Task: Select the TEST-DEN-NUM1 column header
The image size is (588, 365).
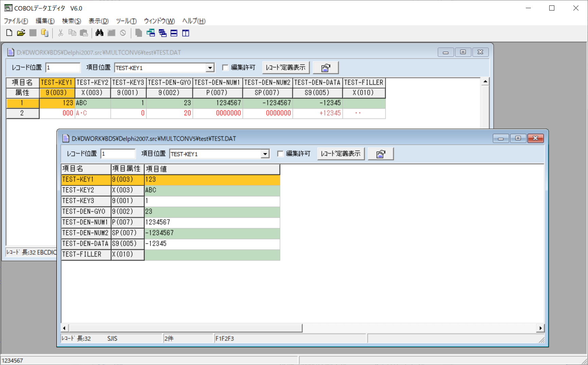Action: coord(217,83)
